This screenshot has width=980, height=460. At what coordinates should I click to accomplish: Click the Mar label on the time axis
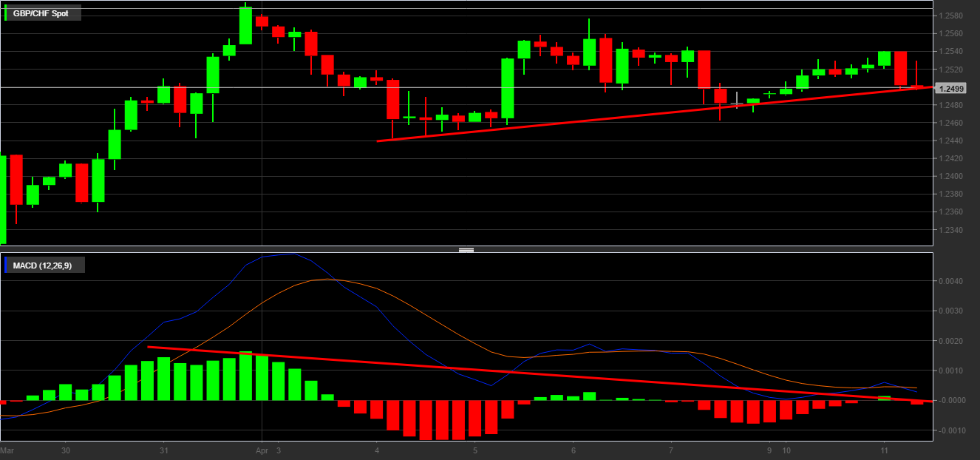pyautogui.click(x=7, y=450)
